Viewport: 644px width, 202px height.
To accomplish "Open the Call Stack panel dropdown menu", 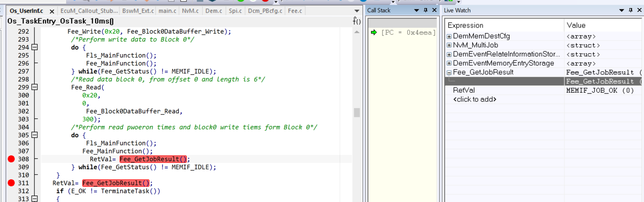I will coord(417,11).
